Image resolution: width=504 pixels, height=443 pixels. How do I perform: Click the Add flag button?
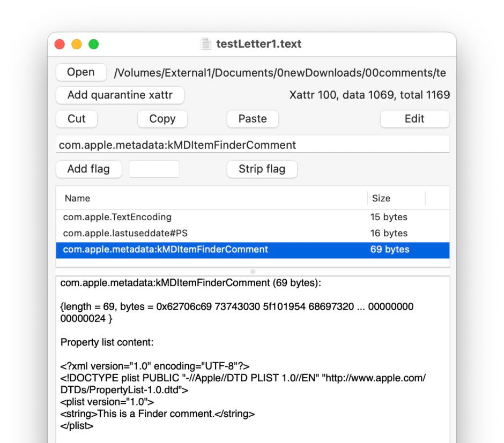[x=88, y=169]
